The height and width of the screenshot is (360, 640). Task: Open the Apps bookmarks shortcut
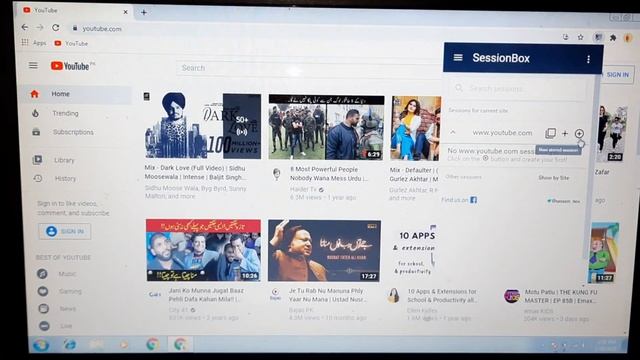click(34, 42)
